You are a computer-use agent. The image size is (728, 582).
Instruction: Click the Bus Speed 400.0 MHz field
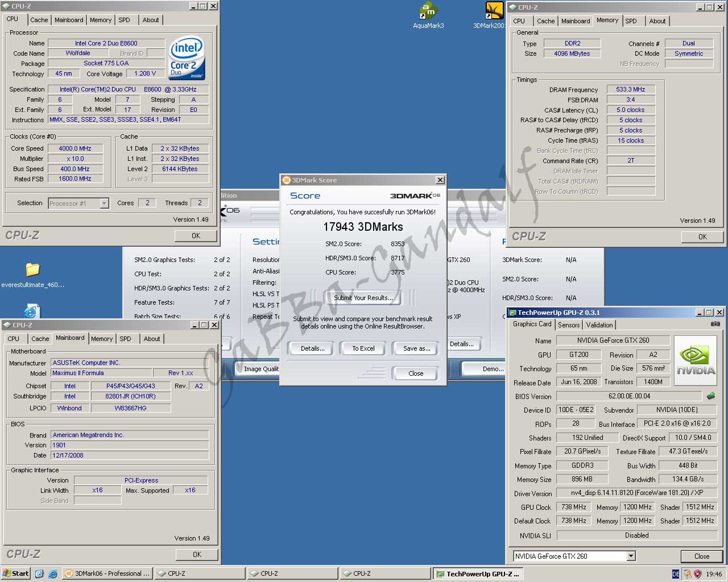(75, 169)
